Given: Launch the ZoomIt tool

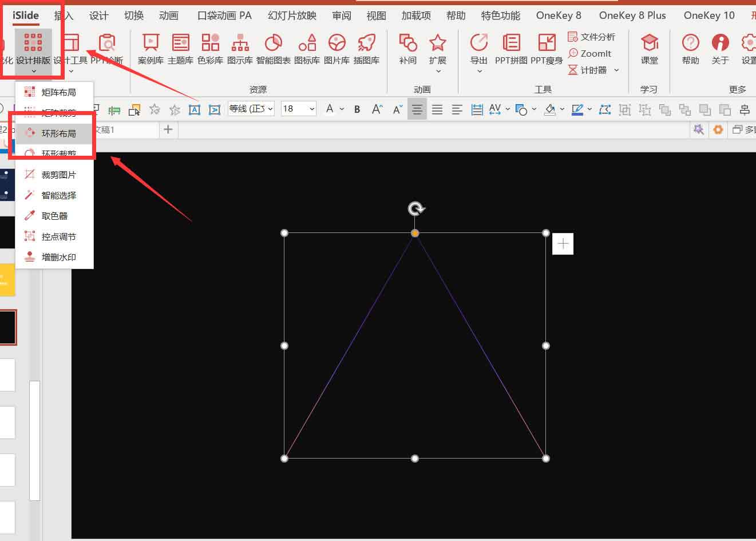Looking at the screenshot, I should coord(589,53).
